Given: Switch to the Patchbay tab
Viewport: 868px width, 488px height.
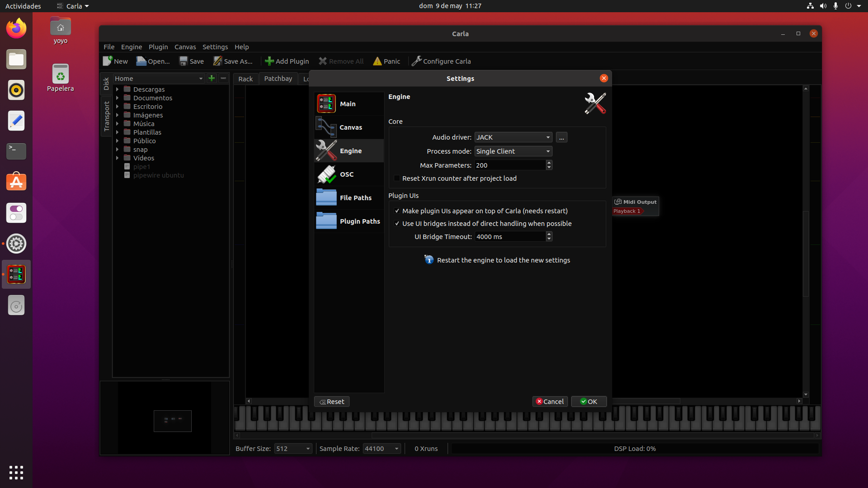Looking at the screenshot, I should 278,79.
